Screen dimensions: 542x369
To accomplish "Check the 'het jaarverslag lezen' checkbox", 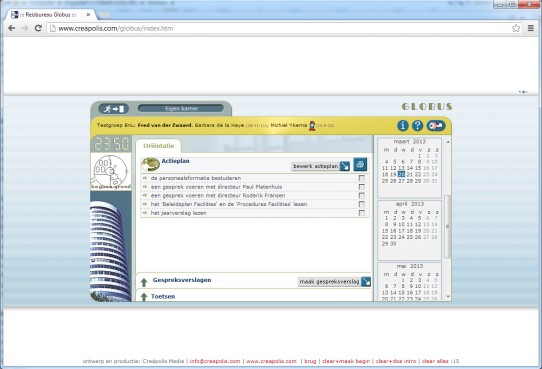I will click(x=362, y=213).
